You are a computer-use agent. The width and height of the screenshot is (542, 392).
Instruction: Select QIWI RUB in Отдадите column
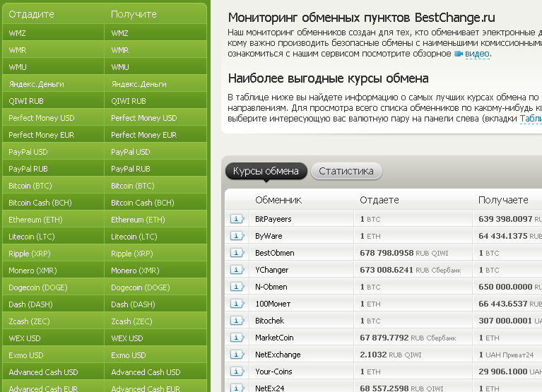(x=53, y=100)
